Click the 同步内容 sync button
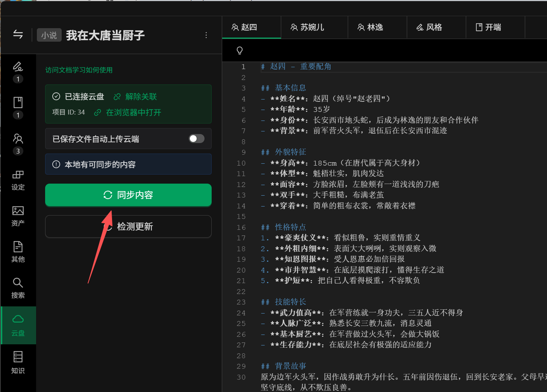Screen dimensions: 547x392 point(128,195)
